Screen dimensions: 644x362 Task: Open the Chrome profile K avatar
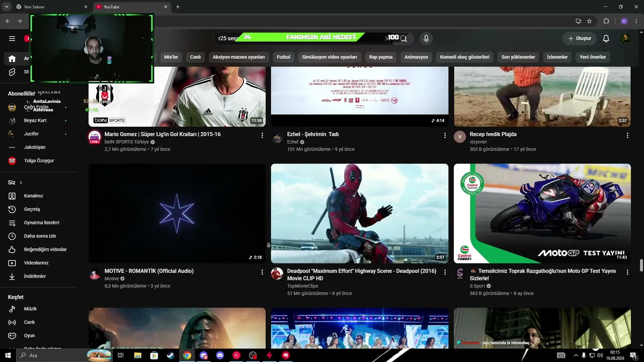click(x=624, y=21)
